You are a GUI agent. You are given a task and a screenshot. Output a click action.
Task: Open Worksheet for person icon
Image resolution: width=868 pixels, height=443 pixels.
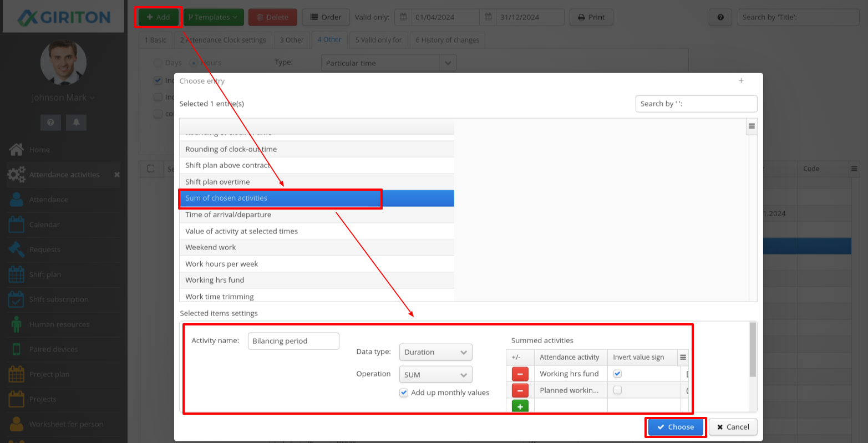pyautogui.click(x=16, y=424)
